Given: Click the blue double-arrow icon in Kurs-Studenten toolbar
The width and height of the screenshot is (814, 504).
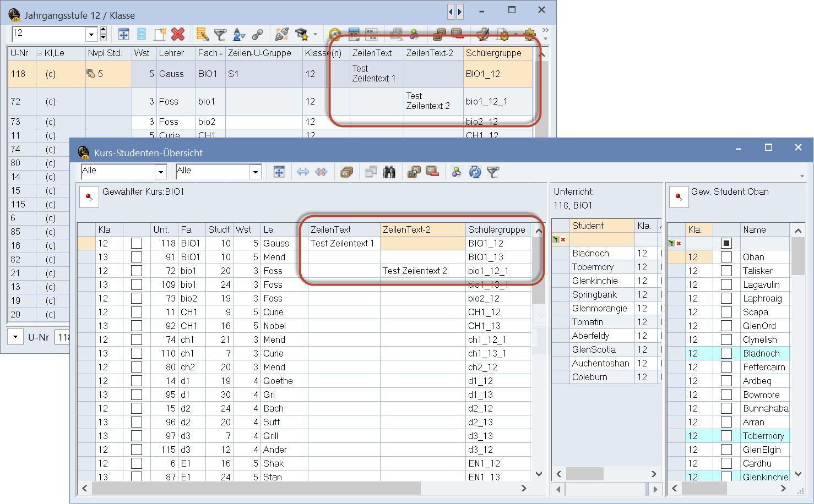Looking at the screenshot, I should click(303, 172).
